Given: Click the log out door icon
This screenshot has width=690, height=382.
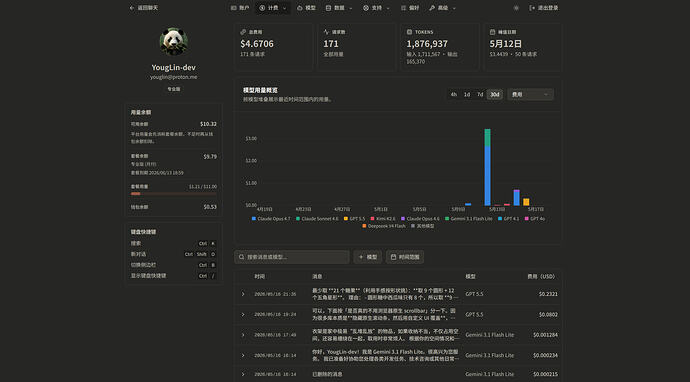Looking at the screenshot, I should pyautogui.click(x=532, y=8).
